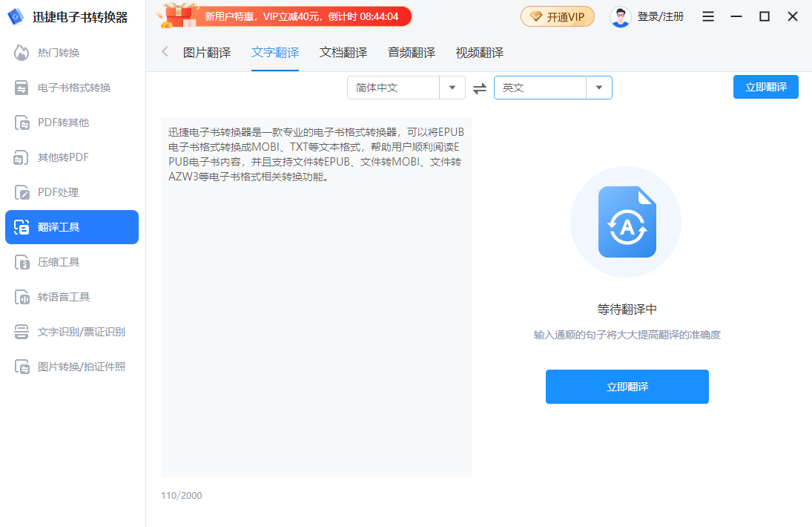The image size is (812, 527).
Task: Expand source language list via arrow
Action: (452, 88)
